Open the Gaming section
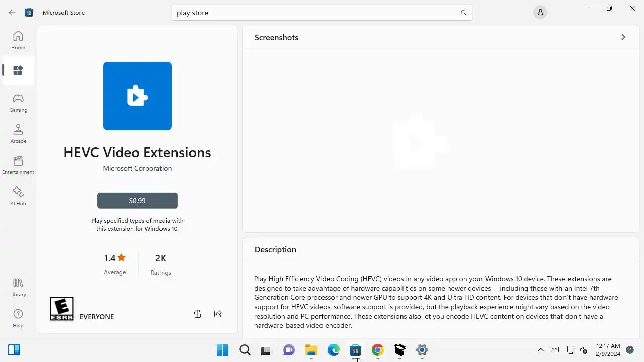The width and height of the screenshot is (644, 362). pyautogui.click(x=18, y=103)
